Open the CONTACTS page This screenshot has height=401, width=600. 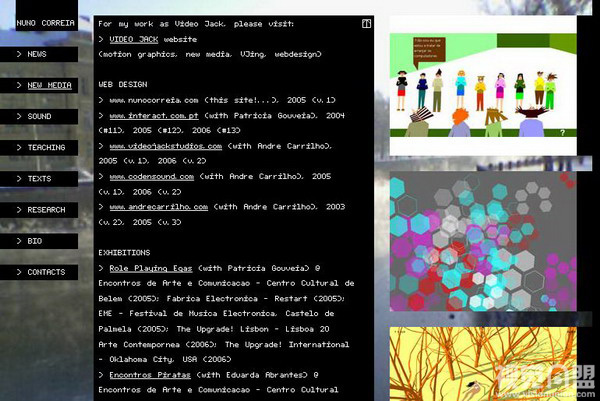46,272
